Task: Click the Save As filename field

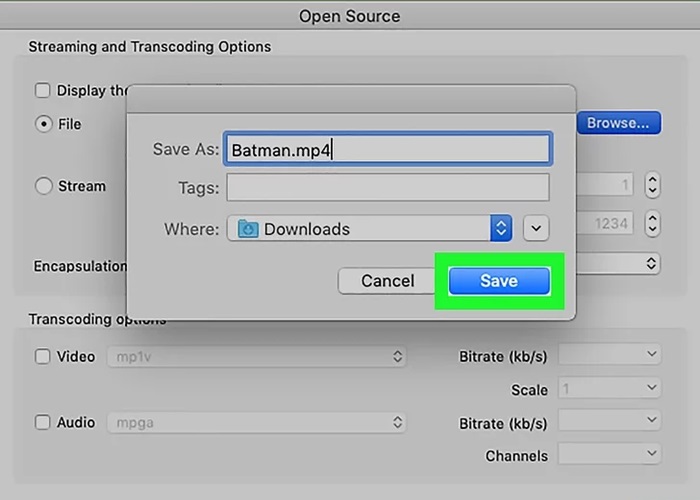Action: click(387, 150)
